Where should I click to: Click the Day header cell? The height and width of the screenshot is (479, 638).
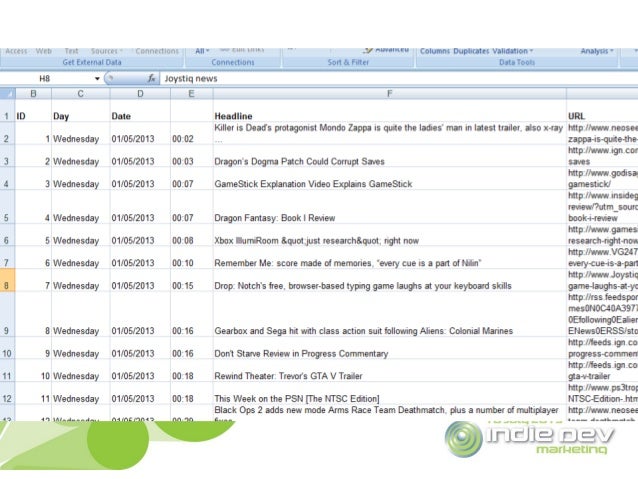point(81,111)
